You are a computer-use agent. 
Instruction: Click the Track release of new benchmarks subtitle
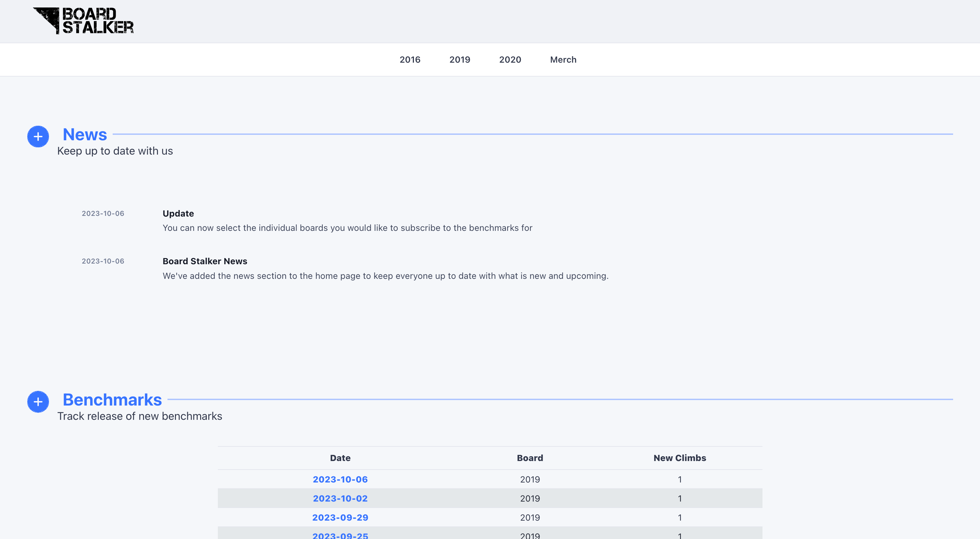pyautogui.click(x=140, y=416)
